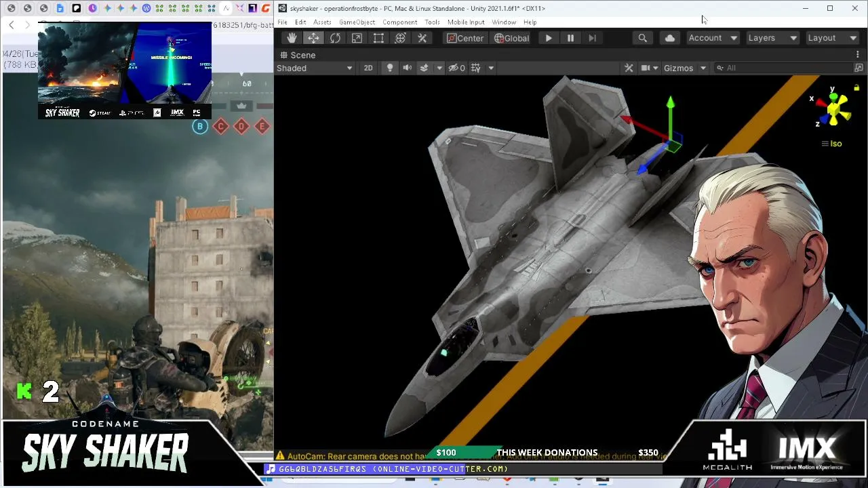
Task: Expand the Gizmos dropdown arrow
Action: [703, 68]
